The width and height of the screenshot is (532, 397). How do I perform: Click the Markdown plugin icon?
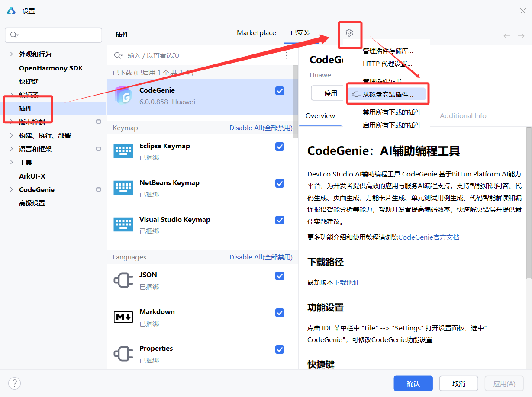click(x=123, y=317)
